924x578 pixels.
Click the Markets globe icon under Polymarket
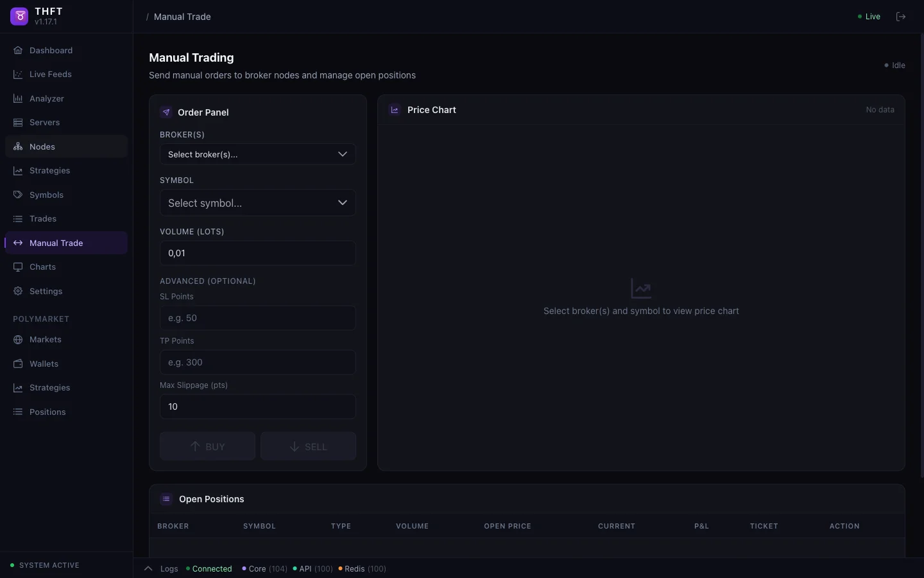click(17, 340)
